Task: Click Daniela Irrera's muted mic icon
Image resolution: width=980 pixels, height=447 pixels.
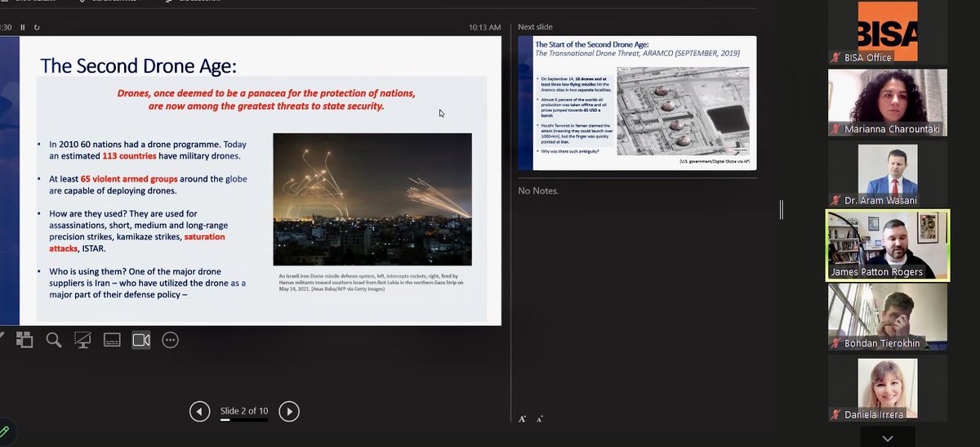Action: 836,415
